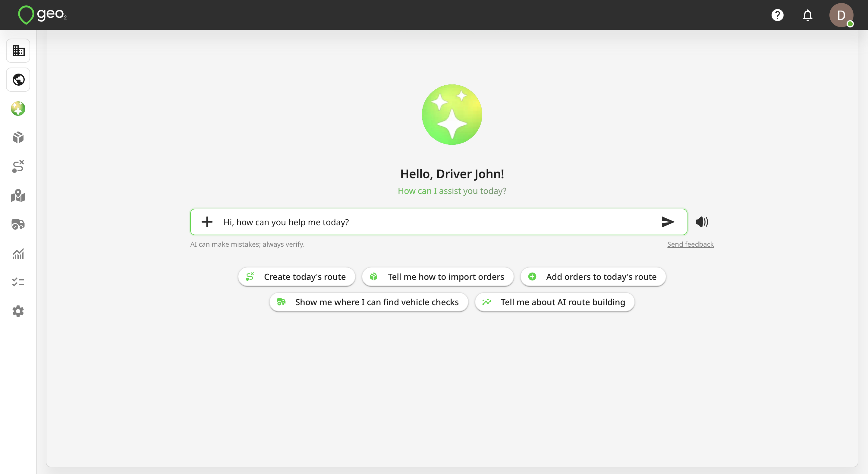This screenshot has width=868, height=474.
Task: Select 'Tell me how to import orders'
Action: coord(438,277)
